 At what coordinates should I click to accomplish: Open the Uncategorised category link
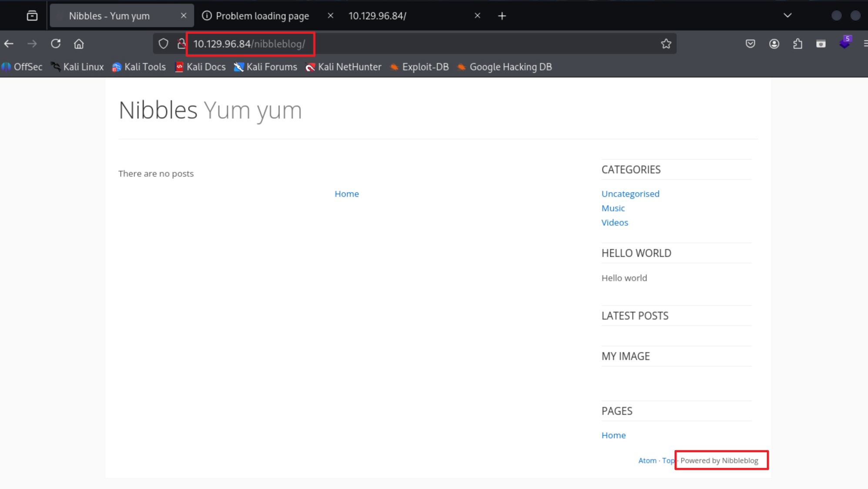[x=630, y=194]
